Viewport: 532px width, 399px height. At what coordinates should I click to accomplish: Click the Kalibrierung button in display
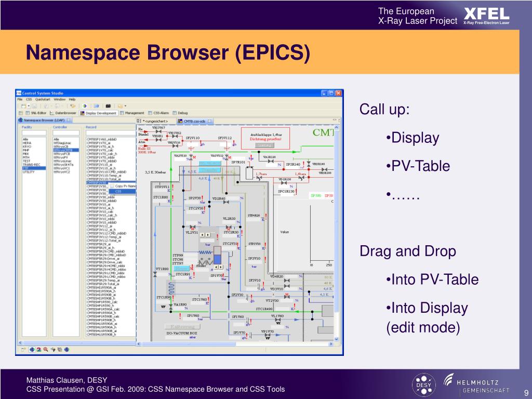(182, 326)
